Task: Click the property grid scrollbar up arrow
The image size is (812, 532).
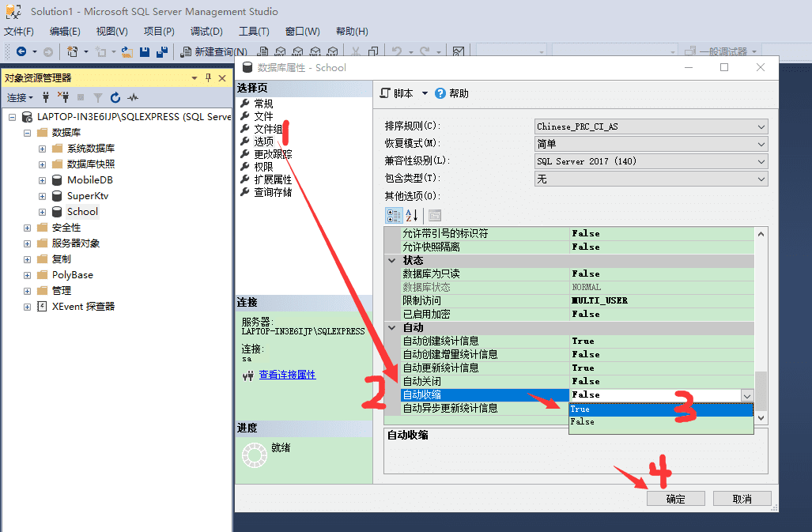Action: coord(761,234)
